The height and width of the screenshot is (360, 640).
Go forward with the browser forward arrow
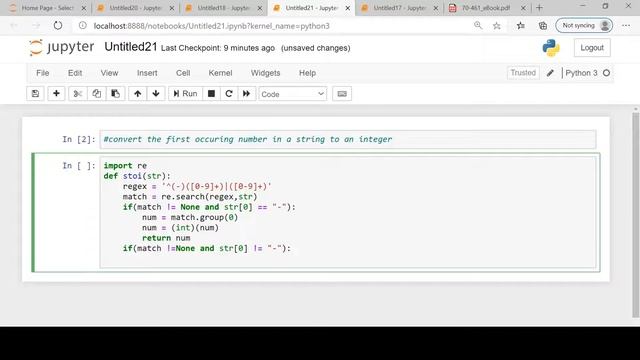click(36, 26)
